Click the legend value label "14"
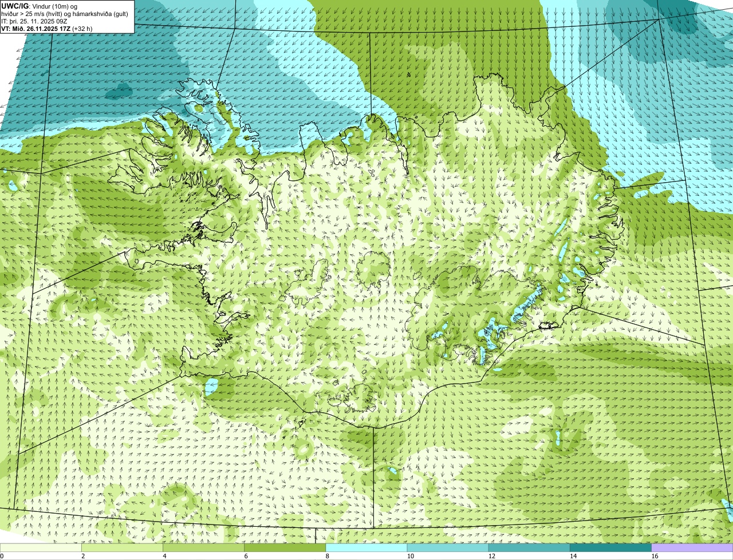Screen dimensions: 733x560 [573, 556]
